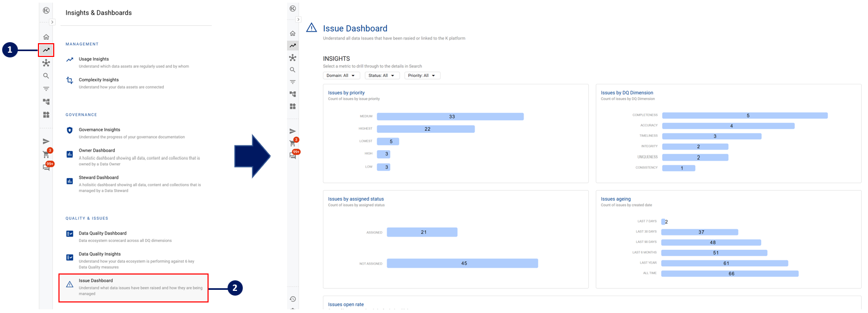Click the home icon in left sidebar

[x=46, y=37]
